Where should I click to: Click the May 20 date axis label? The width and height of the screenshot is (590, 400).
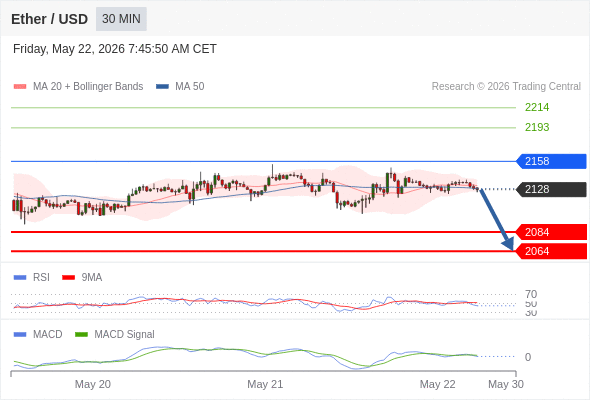click(x=93, y=384)
